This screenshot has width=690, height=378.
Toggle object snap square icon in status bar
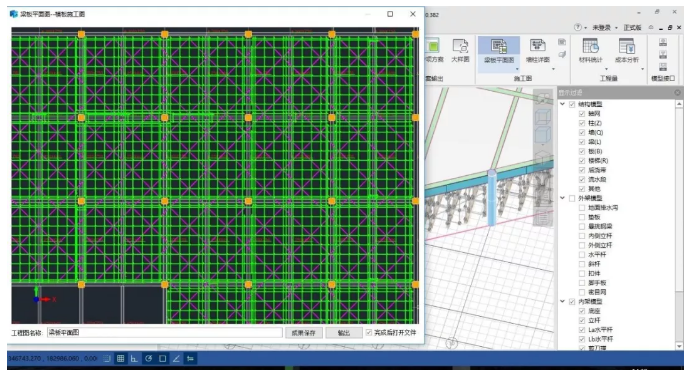(162, 359)
